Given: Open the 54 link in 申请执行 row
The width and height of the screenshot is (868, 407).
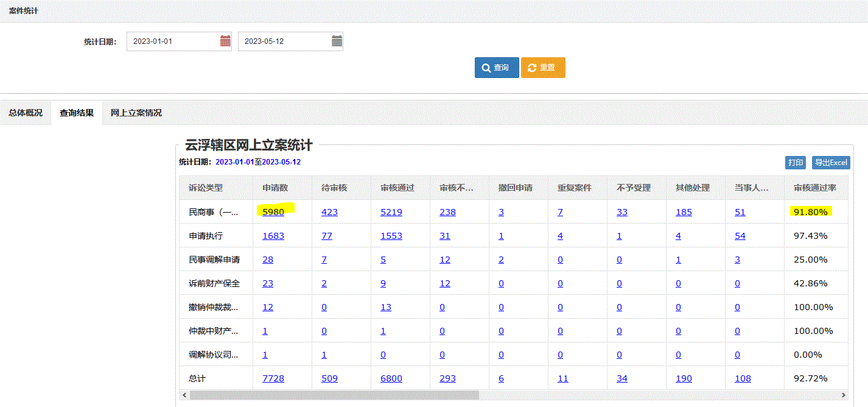Looking at the screenshot, I should click(x=740, y=236).
